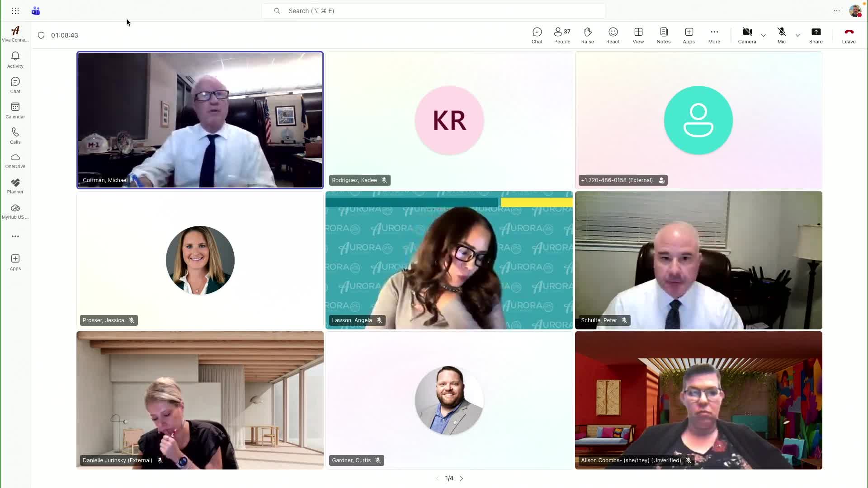This screenshot has width=868, height=488.
Task: Expand Mic options dropdown arrow
Action: point(797,35)
